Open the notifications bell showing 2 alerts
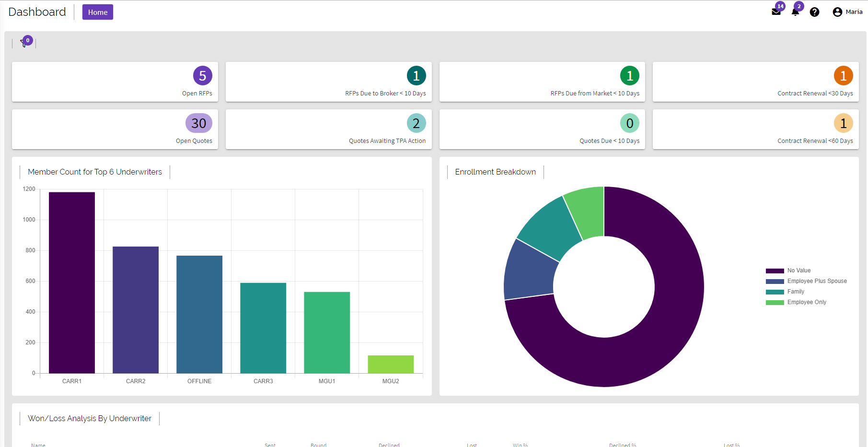Viewport: 868px width, 447px height. tap(796, 12)
